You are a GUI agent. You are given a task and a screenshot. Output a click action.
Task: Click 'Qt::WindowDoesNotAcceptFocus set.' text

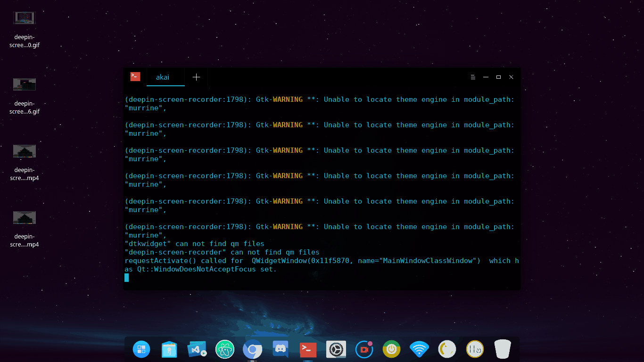coord(207,269)
